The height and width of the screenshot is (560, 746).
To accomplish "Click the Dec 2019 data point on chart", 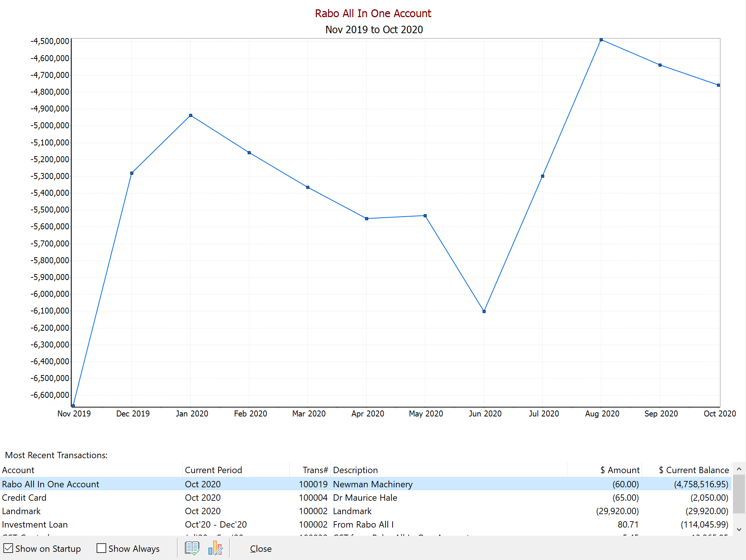I will pos(132,173).
